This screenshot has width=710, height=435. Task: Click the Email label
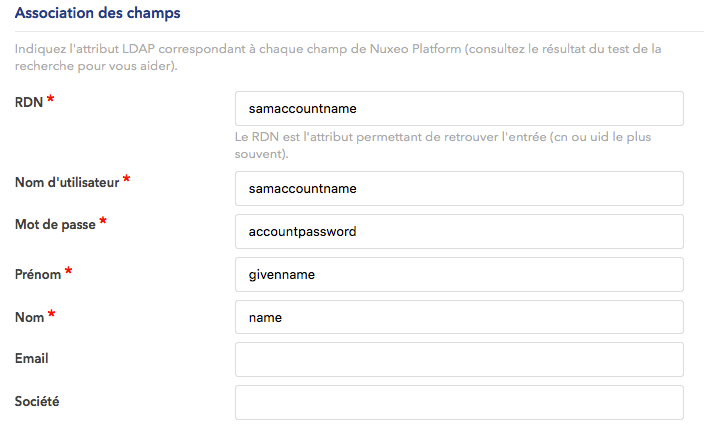pos(32,358)
